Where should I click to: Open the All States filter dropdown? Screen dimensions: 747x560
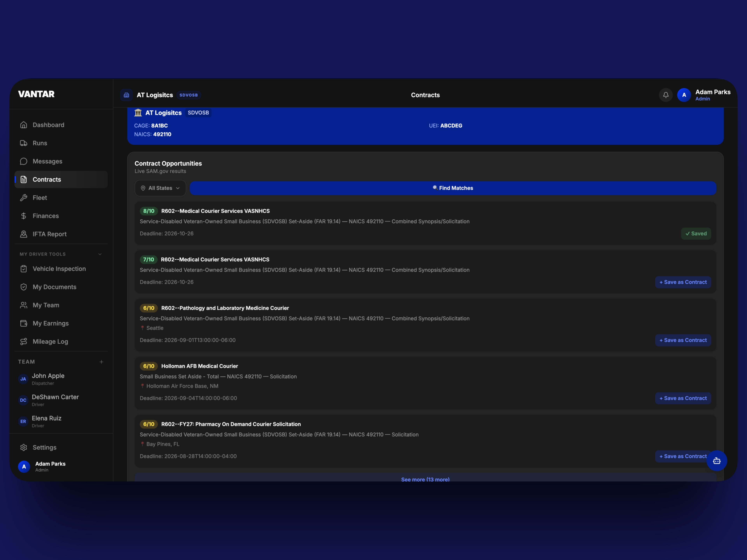160,188
